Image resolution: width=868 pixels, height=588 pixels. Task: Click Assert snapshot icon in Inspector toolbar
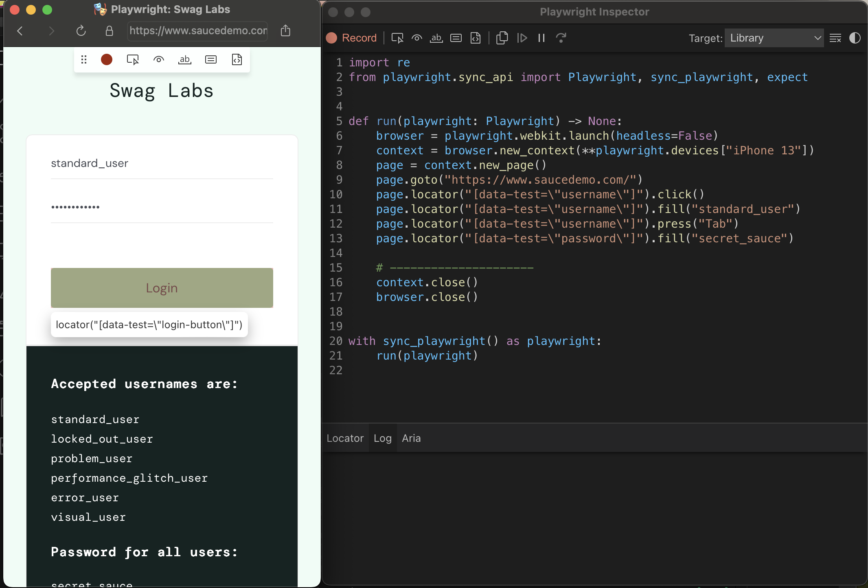click(475, 38)
